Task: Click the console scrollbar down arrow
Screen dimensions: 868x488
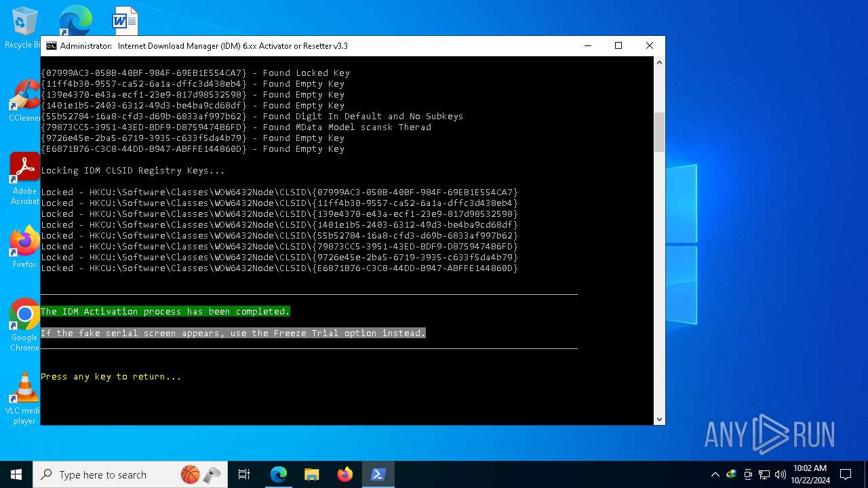Action: tap(659, 420)
